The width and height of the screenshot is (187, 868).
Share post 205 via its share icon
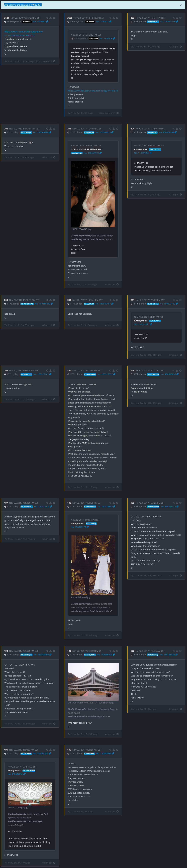pyautogui.click(x=110, y=129)
